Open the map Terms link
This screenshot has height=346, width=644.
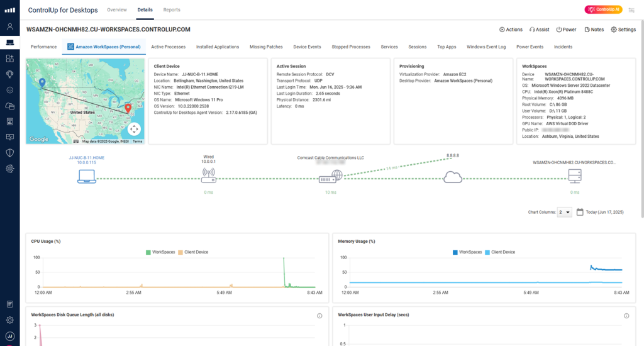137,142
